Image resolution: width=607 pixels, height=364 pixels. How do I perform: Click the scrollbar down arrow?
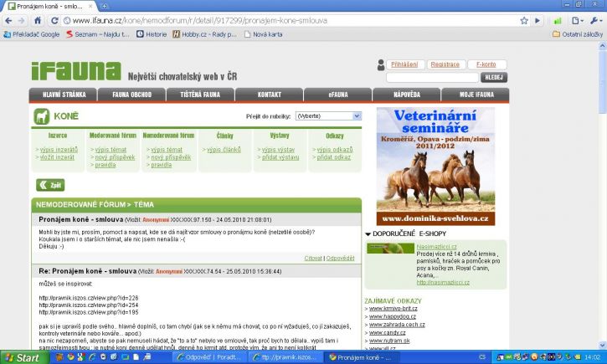(x=602, y=345)
